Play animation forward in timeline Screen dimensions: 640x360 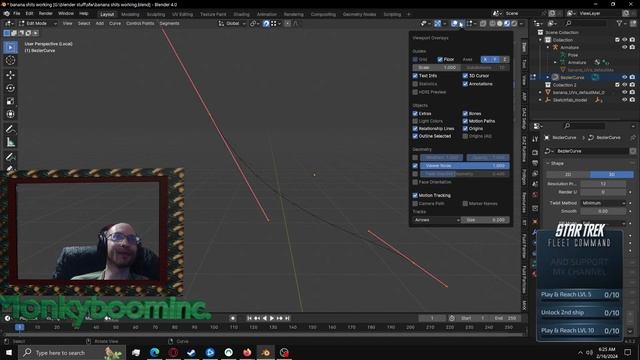272,318
